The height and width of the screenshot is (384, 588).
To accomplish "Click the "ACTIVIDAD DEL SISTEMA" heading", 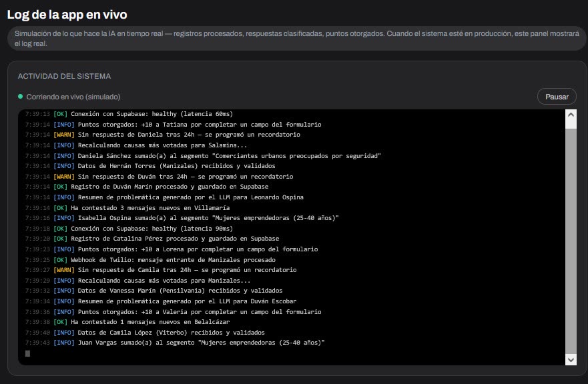I will coord(65,76).
